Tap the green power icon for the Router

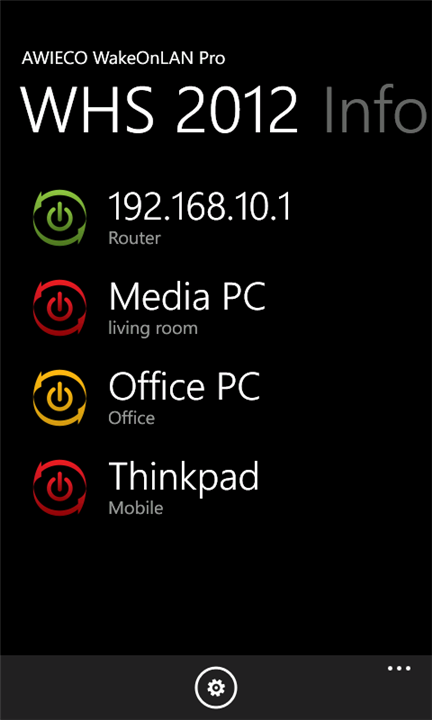(60, 218)
